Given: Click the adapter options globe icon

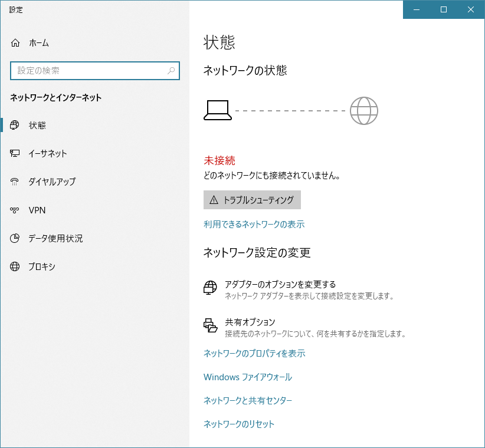Looking at the screenshot, I should [210, 287].
